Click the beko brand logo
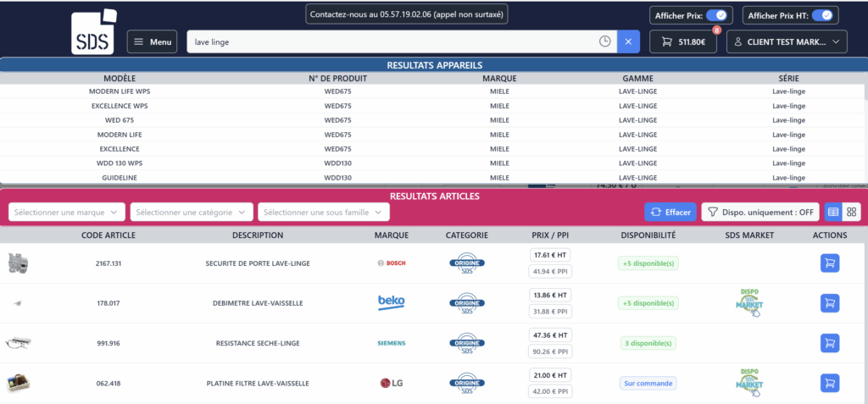Viewport: 868px width, 404px height. (x=392, y=302)
